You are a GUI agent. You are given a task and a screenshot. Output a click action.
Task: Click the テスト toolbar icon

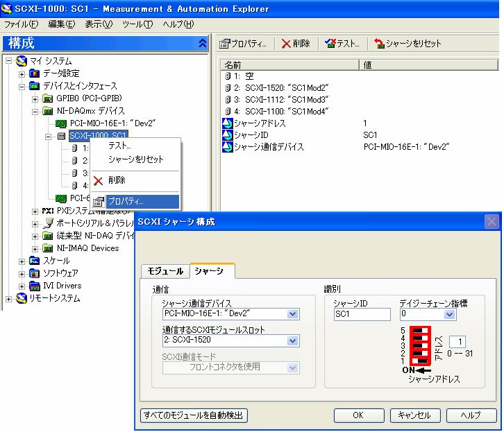pyautogui.click(x=330, y=43)
